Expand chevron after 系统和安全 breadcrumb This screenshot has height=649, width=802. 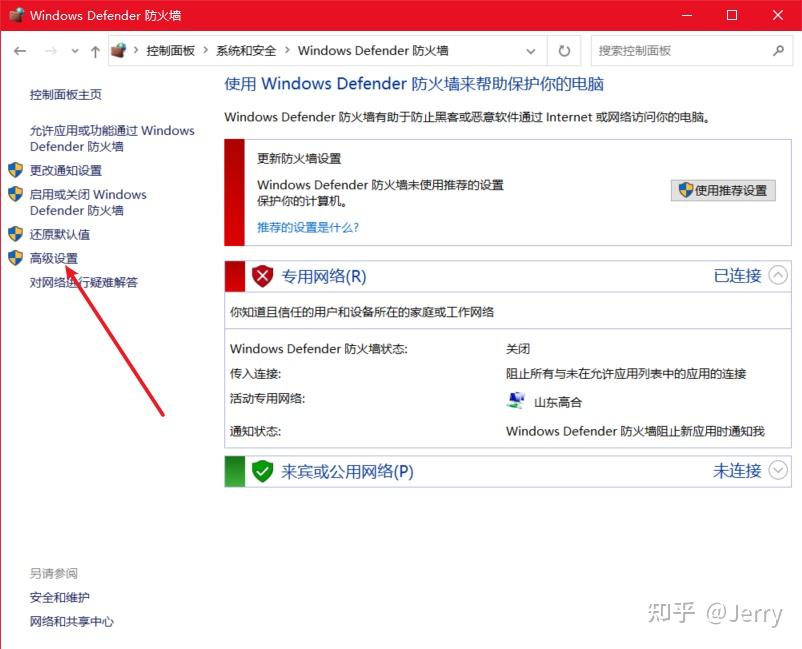(x=287, y=50)
